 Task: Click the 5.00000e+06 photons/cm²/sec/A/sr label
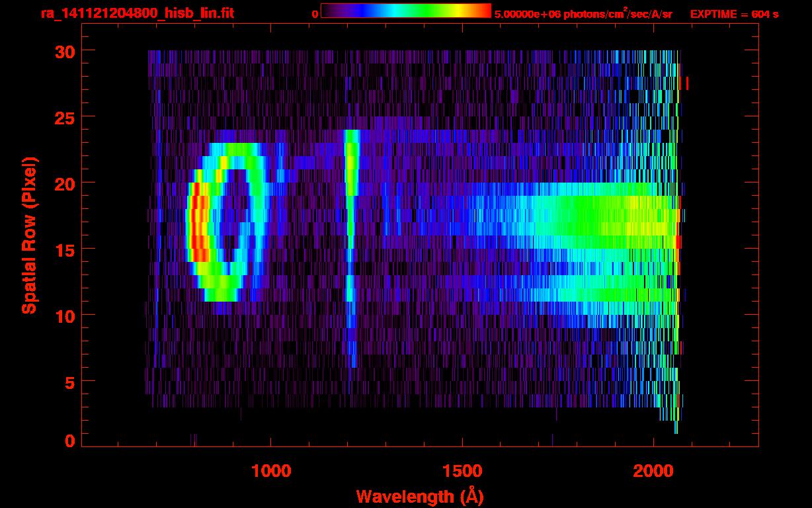[x=583, y=13]
